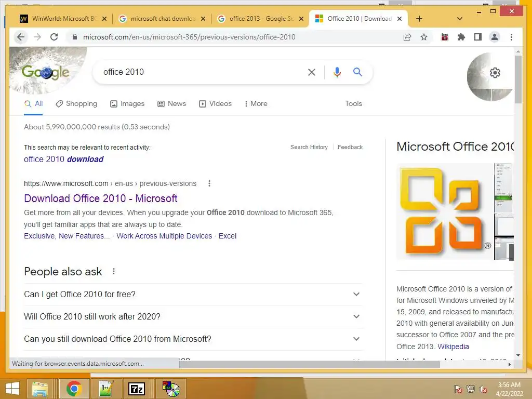
Task: Click the Chrome taskbar icon
Action: 74,389
